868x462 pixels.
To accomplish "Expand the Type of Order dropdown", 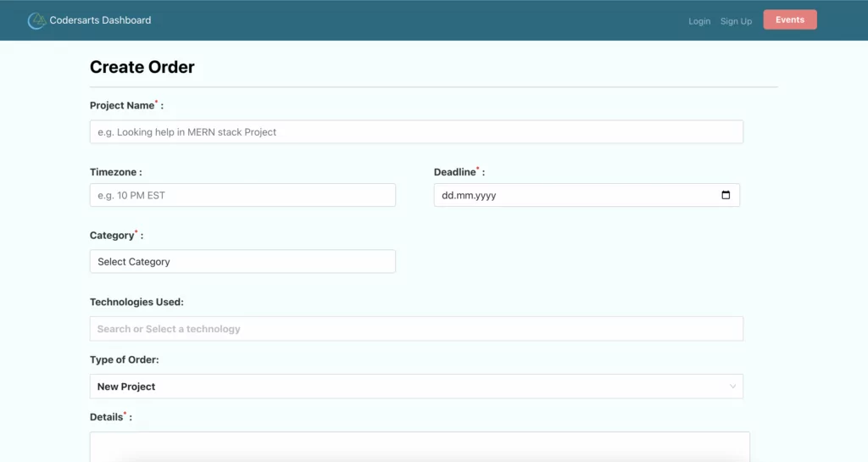I will [416, 387].
